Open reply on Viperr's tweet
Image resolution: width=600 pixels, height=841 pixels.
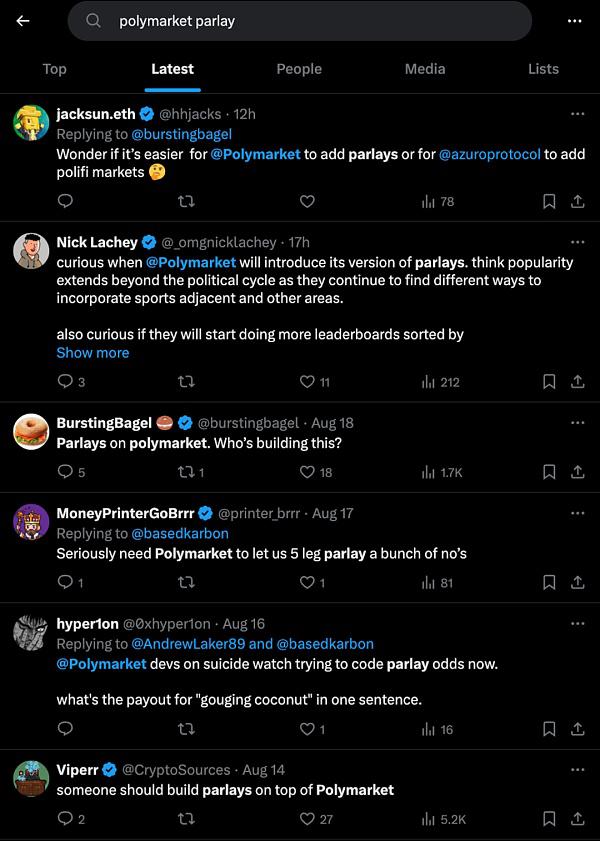click(x=65, y=819)
